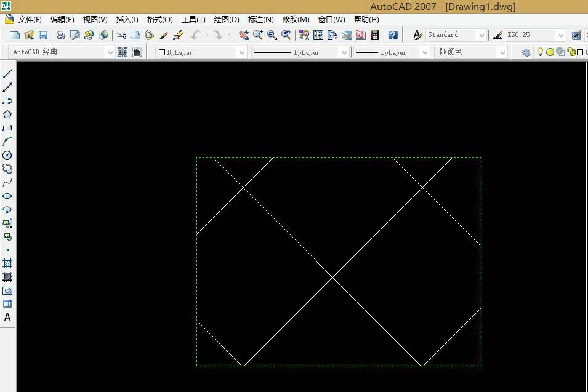Open the DesignCenter icon
Viewport: 588px width, 392px height.
(318, 35)
